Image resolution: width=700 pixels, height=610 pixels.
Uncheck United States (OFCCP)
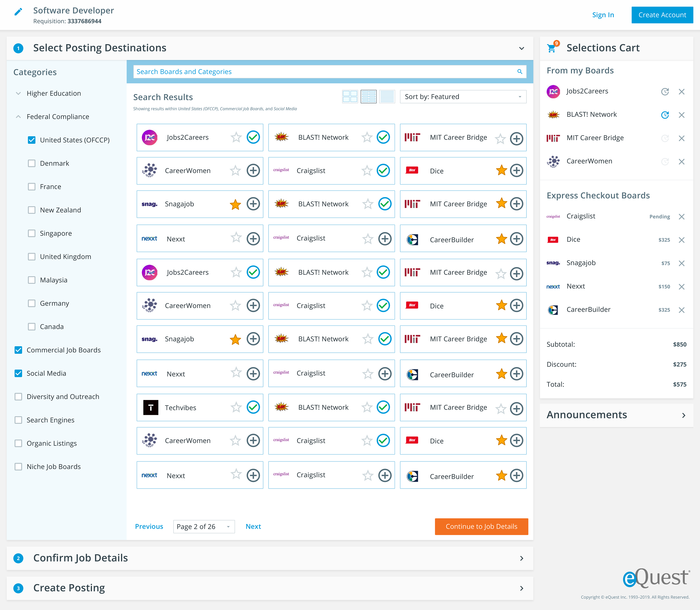point(32,140)
